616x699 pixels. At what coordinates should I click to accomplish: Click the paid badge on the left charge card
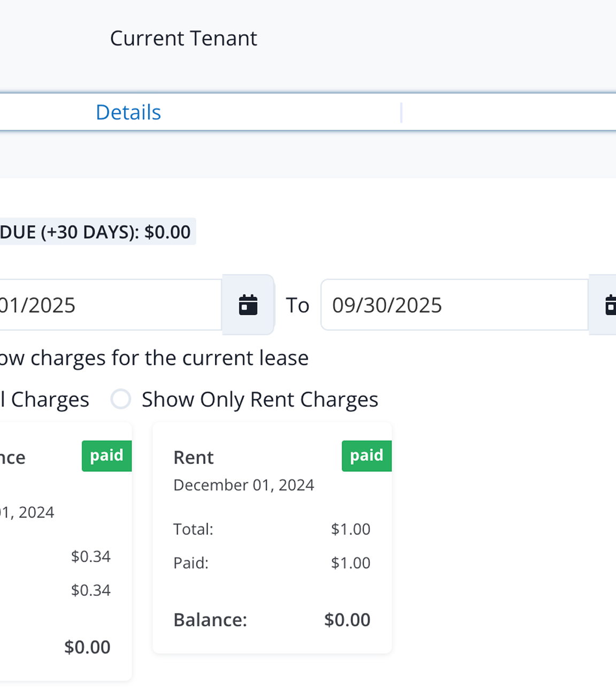[x=106, y=455]
